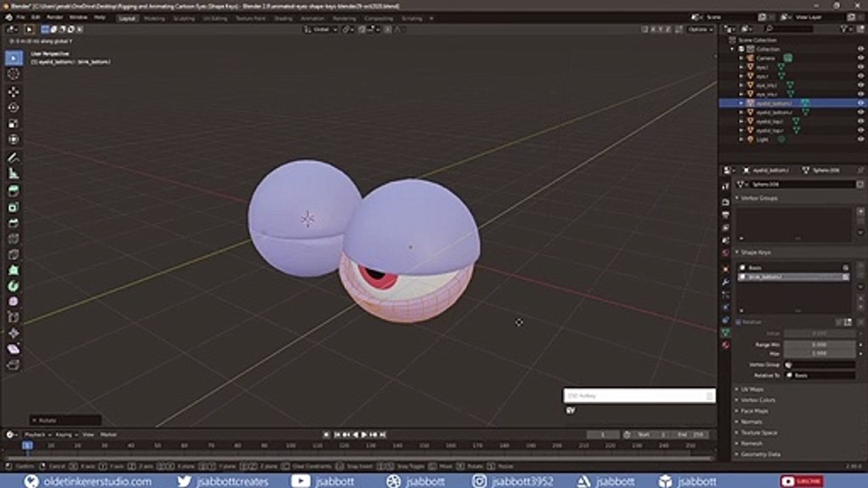868x488 pixels.
Task: Expand the Geometry Data panel
Action: click(x=760, y=454)
